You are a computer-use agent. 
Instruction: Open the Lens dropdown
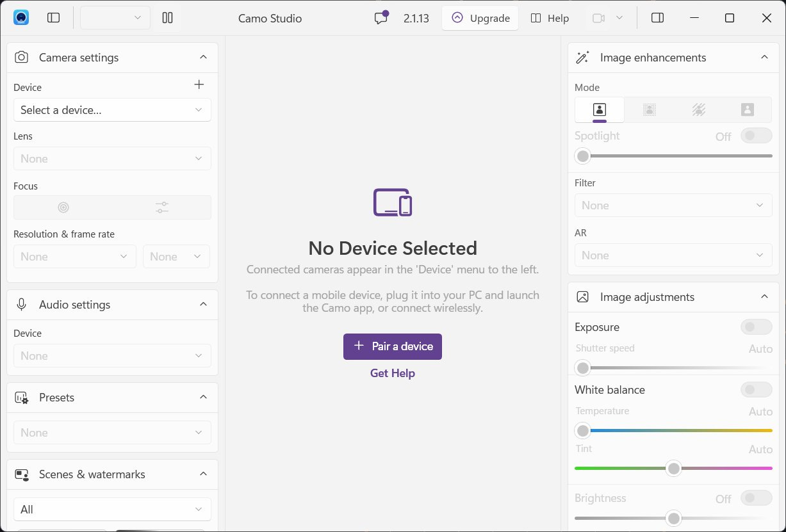tap(112, 159)
